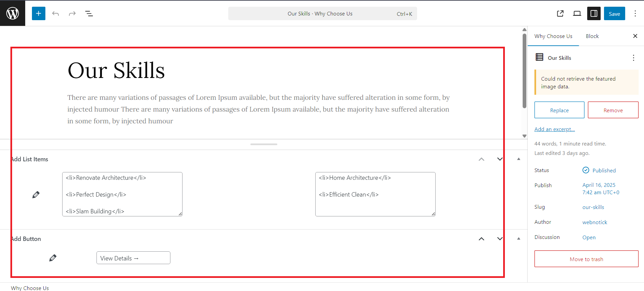Switch to the Block tab
644x291 pixels.
click(x=592, y=36)
